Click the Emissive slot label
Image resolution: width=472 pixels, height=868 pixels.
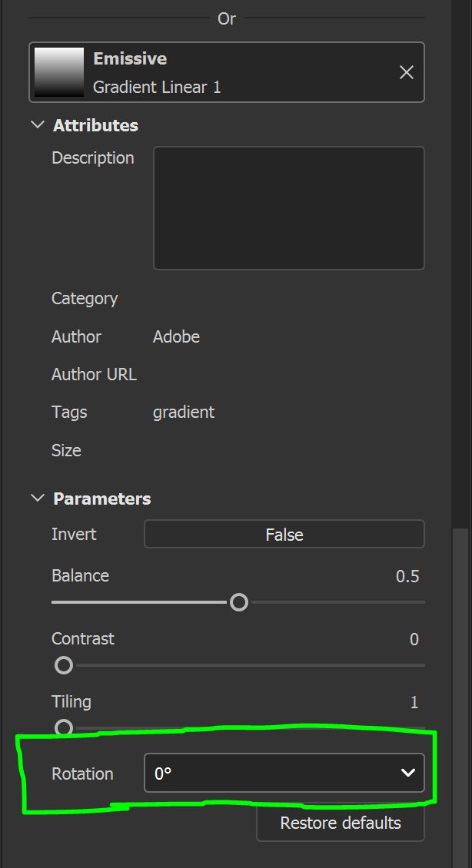(129, 58)
